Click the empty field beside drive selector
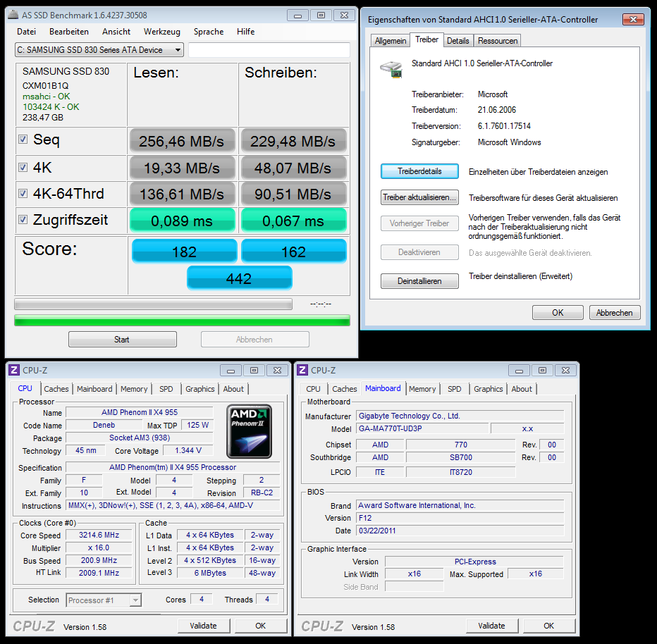Viewport: 657px width, 644px height. (269, 50)
